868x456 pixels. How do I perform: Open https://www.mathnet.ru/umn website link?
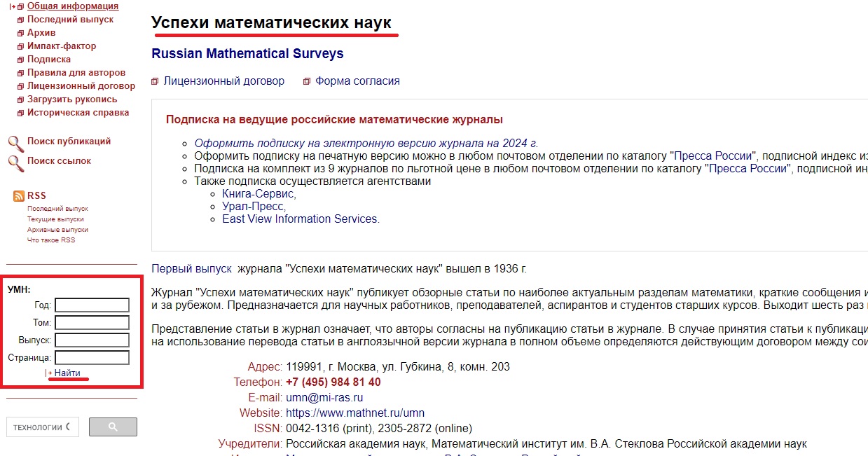click(355, 413)
